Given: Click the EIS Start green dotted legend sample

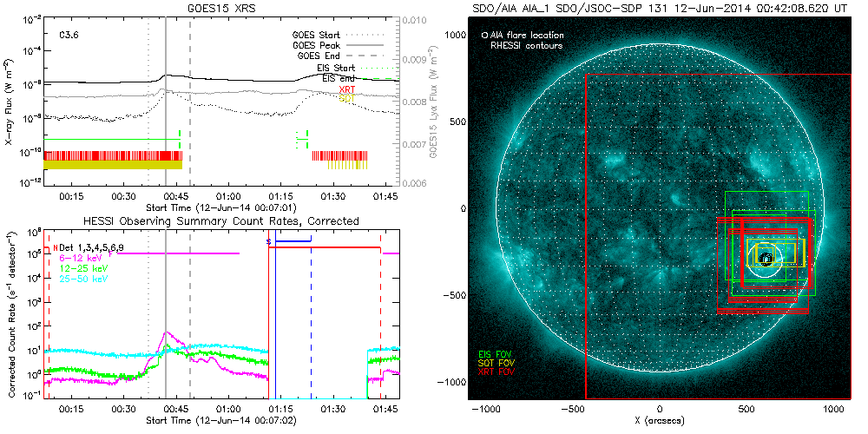Looking at the screenshot, I should 377,68.
